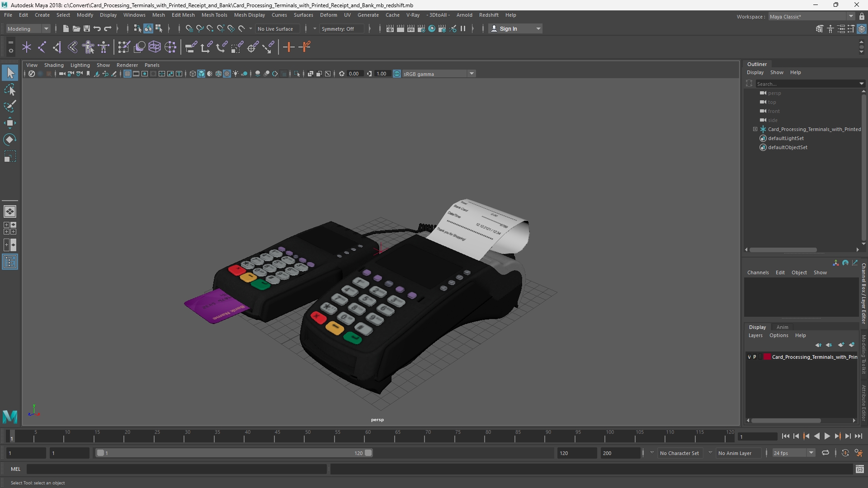868x488 pixels.
Task: Click the Redo icon
Action: (x=108, y=28)
